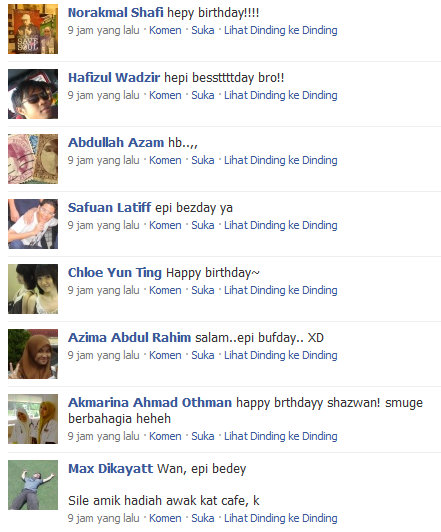Visit Norakmal Shafi's profile name link

116,13
